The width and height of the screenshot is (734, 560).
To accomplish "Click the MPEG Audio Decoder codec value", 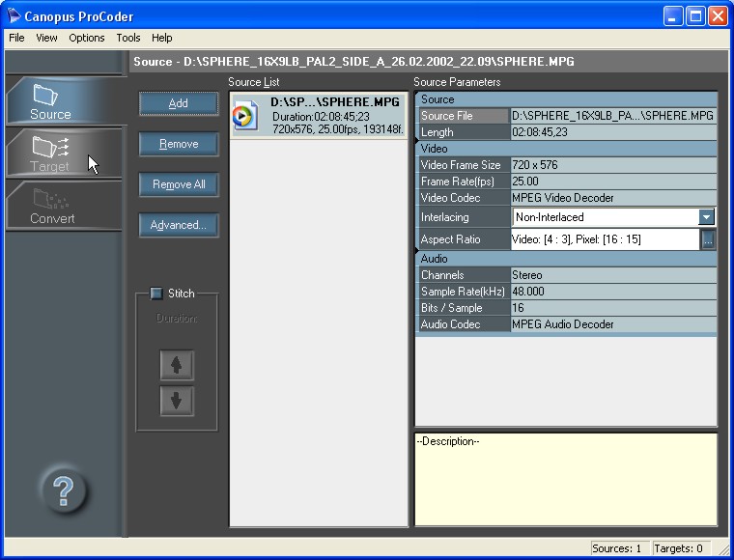I will pyautogui.click(x=613, y=324).
